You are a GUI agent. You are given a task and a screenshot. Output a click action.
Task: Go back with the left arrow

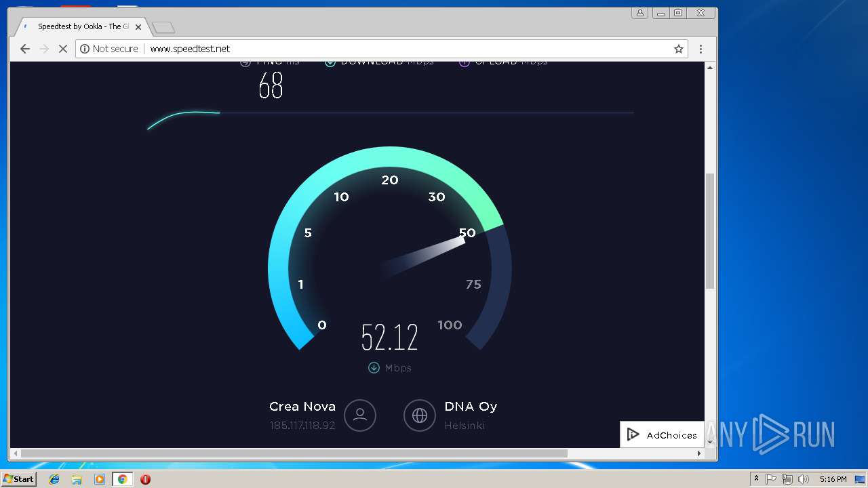[25, 49]
